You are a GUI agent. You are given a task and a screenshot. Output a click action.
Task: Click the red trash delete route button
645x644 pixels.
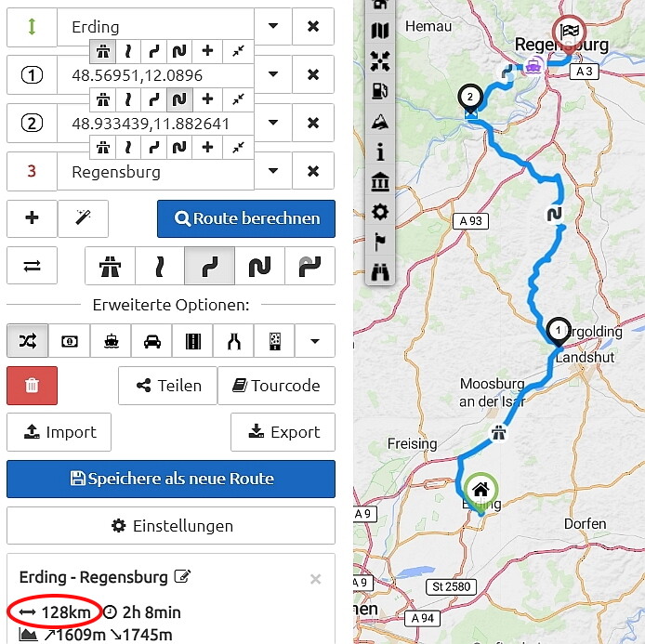[33, 386]
